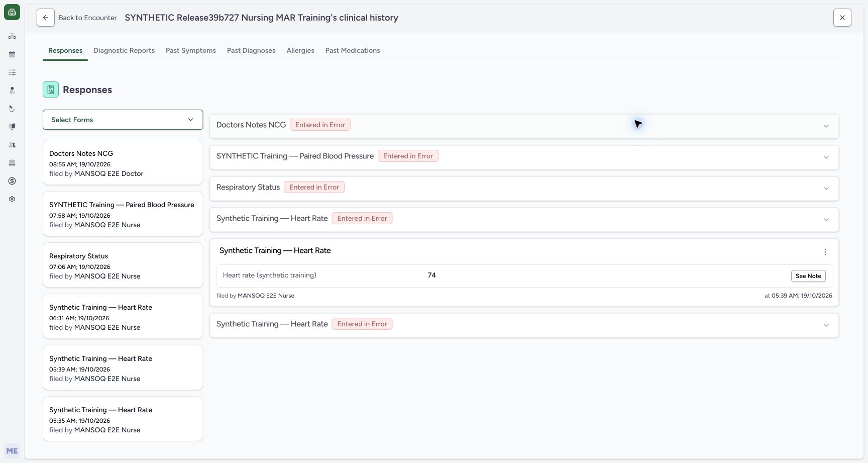Viewport: 868px width, 463px height.
Task: Click the green hospital logo icon
Action: tap(12, 12)
